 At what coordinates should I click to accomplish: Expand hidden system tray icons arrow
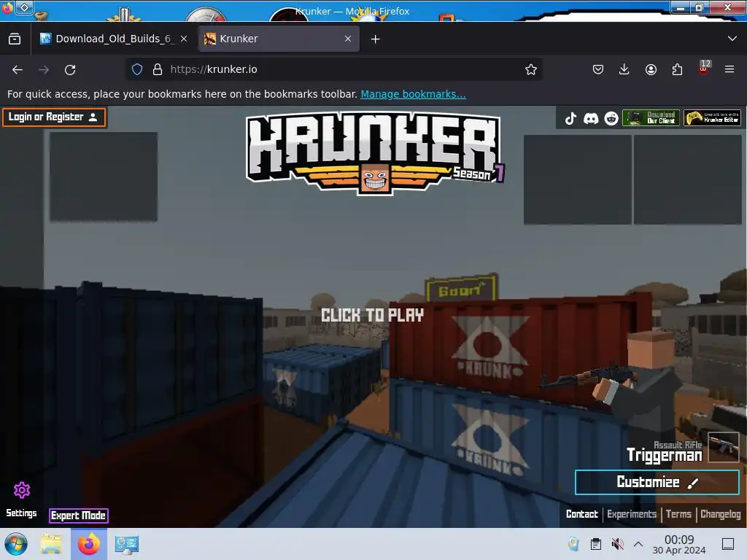[x=638, y=544]
